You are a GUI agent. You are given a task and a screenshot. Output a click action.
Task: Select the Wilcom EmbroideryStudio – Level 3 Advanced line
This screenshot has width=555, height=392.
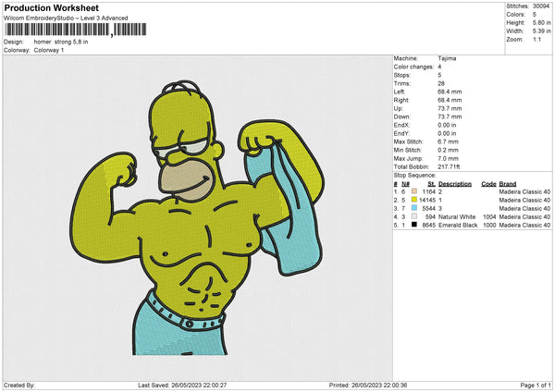[x=66, y=18]
